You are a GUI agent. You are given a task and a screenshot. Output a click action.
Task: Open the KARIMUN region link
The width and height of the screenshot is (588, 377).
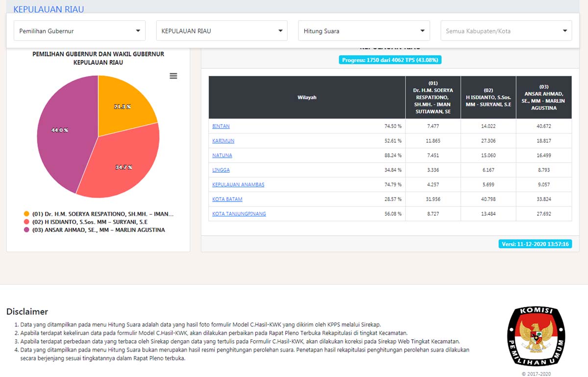point(223,141)
